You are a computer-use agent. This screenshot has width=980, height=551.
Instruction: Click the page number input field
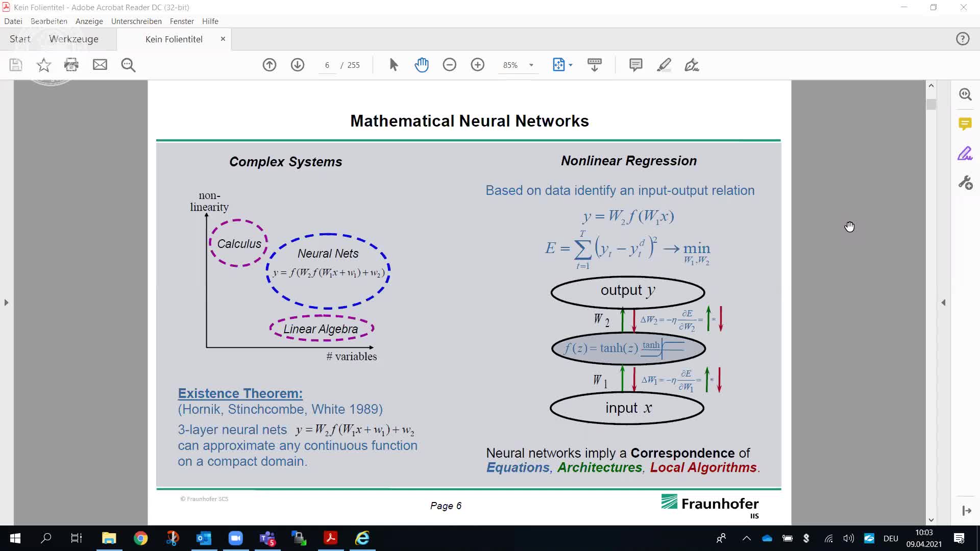[327, 65]
